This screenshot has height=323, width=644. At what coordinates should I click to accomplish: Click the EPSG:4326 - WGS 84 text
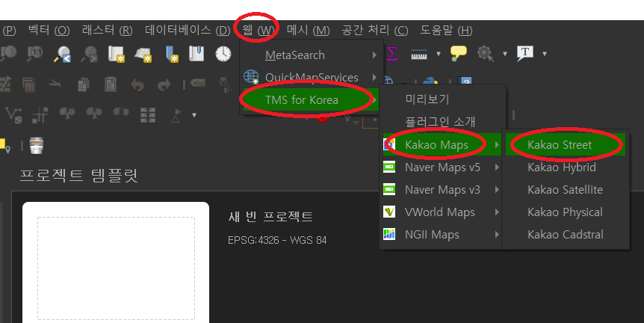(x=277, y=240)
